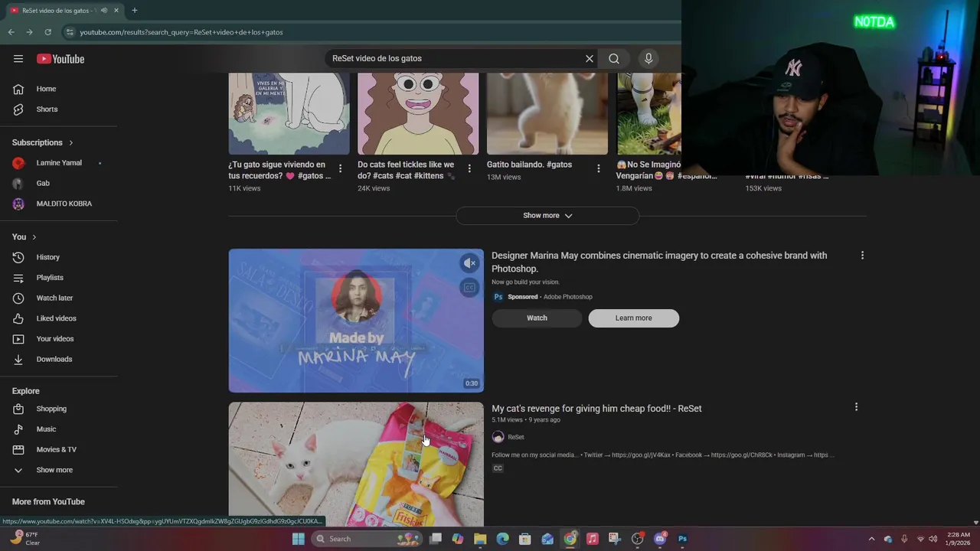Image resolution: width=980 pixels, height=551 pixels.
Task: Open the 'Made by Marina May' ad thumbnail
Action: click(x=356, y=321)
